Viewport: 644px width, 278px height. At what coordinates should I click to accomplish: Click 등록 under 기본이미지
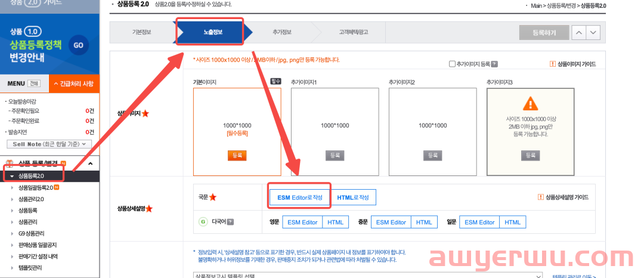pos(237,155)
